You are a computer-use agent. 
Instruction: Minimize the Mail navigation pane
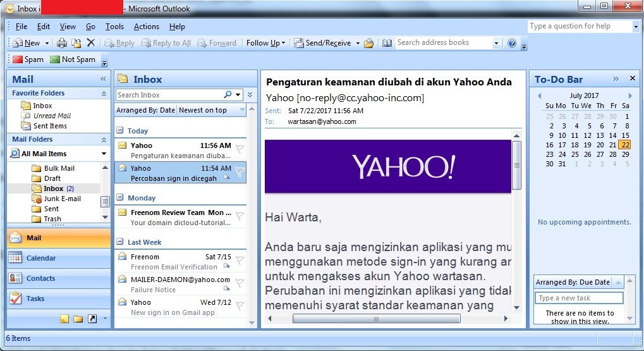[x=103, y=79]
